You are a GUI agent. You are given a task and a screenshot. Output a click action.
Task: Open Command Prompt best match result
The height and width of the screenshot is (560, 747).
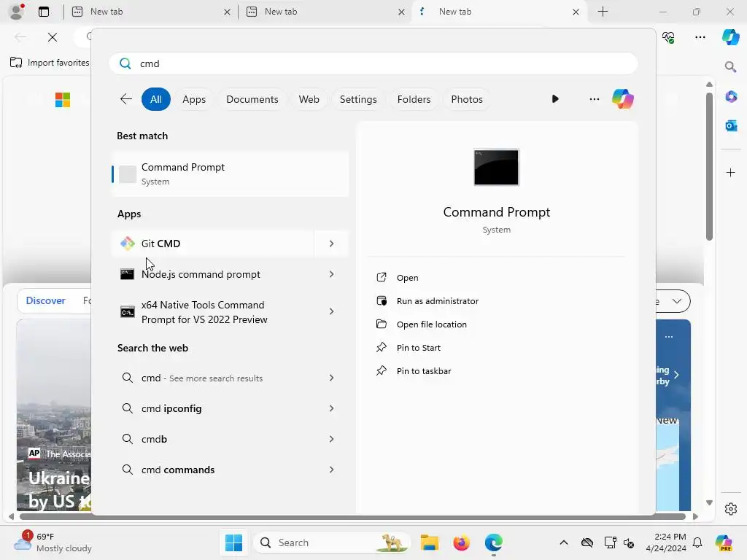[x=230, y=174]
